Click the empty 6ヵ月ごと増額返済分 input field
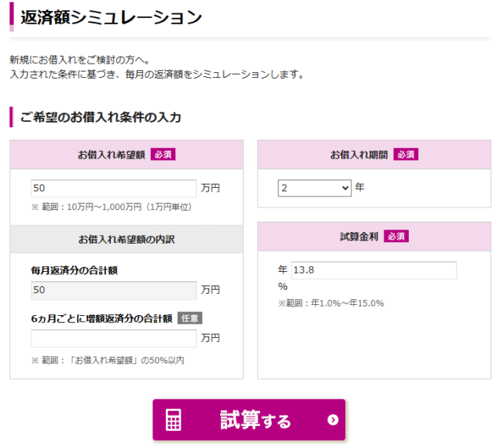 coord(113,338)
